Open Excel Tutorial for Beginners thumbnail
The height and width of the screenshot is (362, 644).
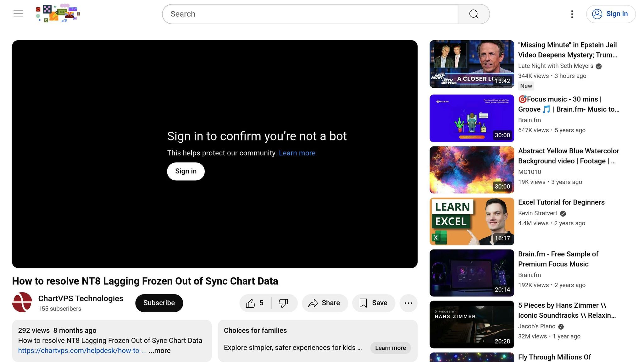pos(472,222)
